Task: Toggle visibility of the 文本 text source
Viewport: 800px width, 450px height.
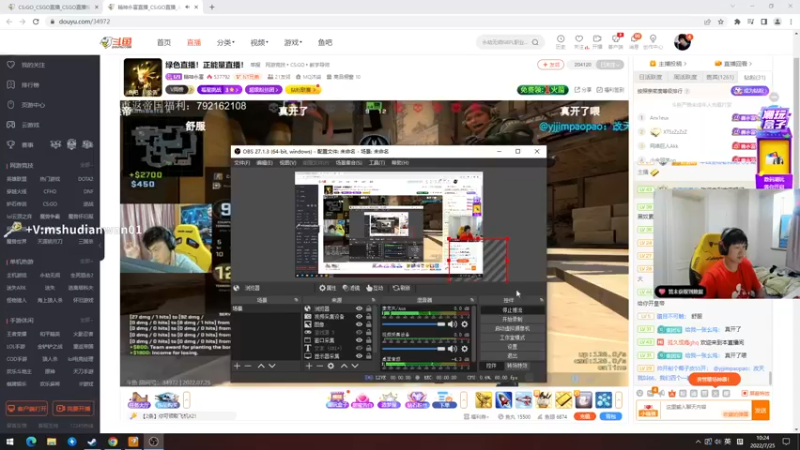Action: pyautogui.click(x=359, y=348)
